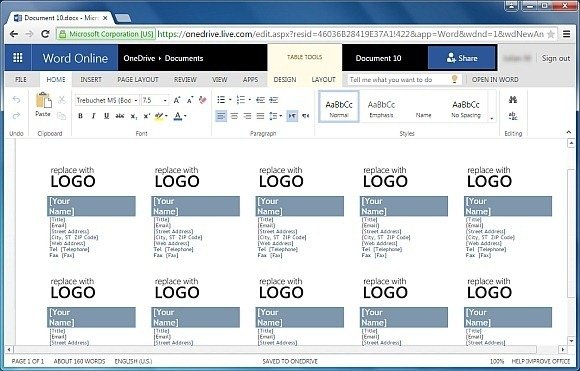This screenshot has height=371, width=580.
Task: Expand font color options arrow
Action: coord(185,116)
